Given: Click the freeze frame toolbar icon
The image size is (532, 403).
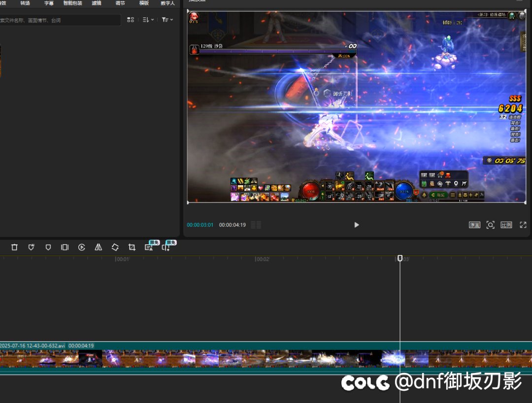Looking at the screenshot, I should tap(65, 247).
